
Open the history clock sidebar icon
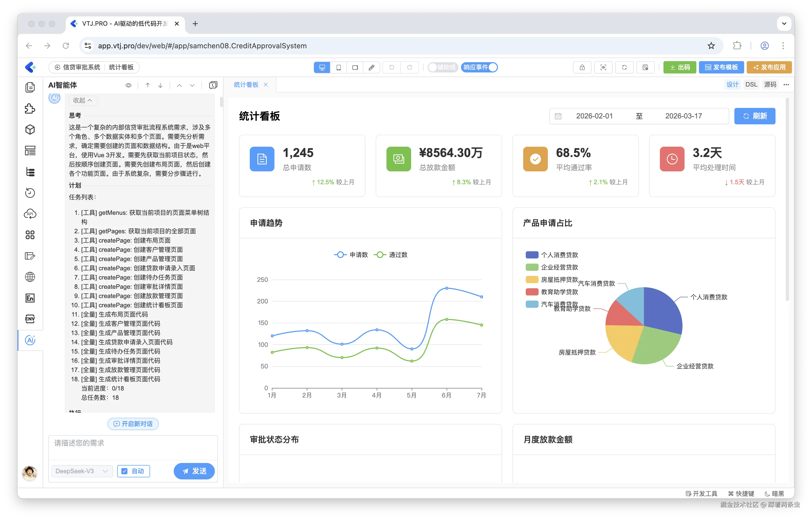coord(30,193)
